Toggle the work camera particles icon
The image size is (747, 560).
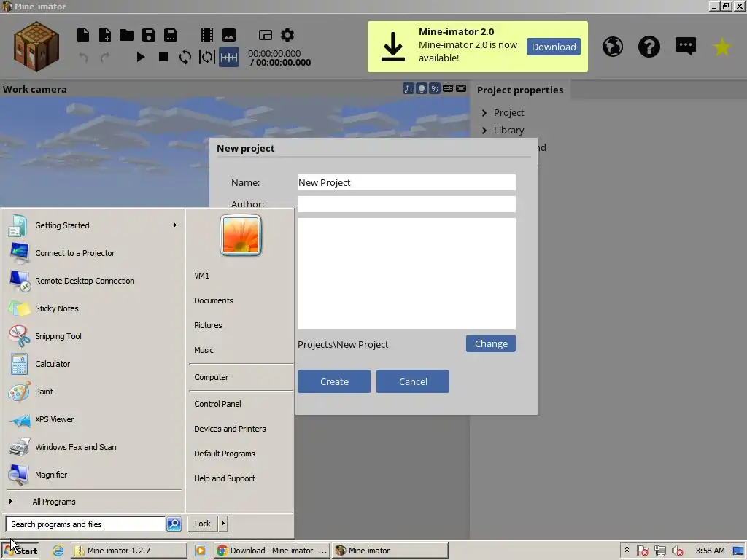(435, 88)
